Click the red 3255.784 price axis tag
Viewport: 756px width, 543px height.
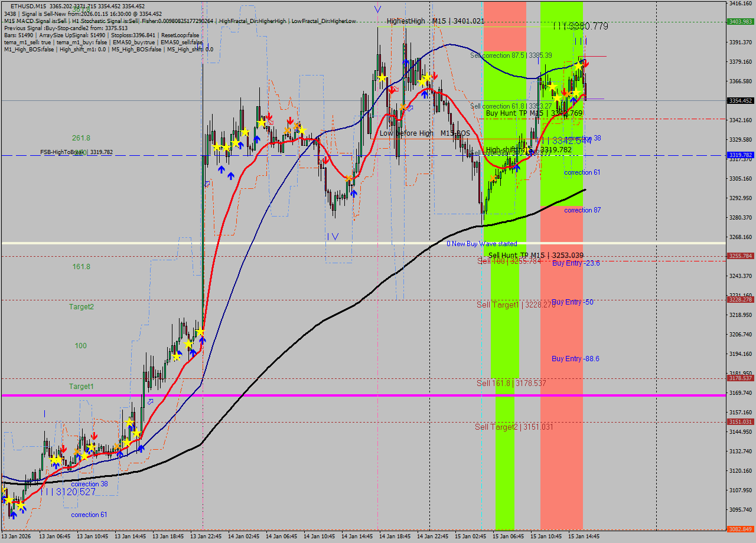click(x=741, y=256)
